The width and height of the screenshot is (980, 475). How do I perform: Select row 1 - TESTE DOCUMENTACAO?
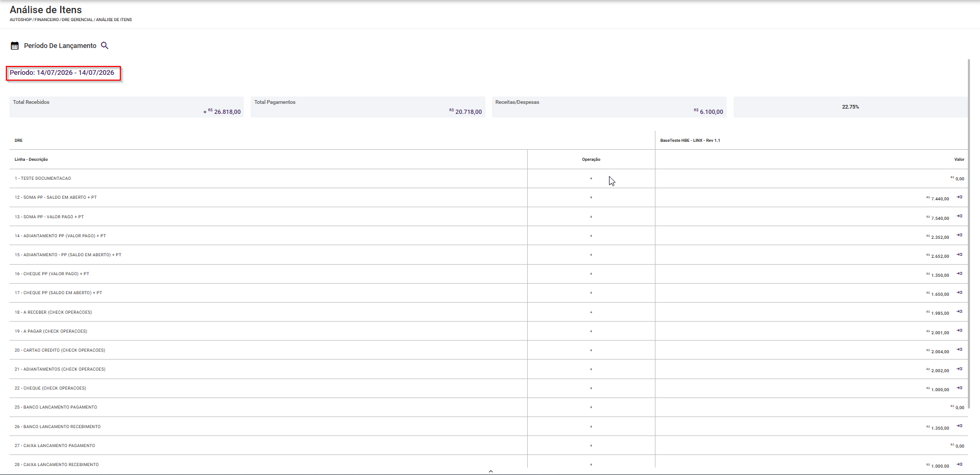click(489, 178)
